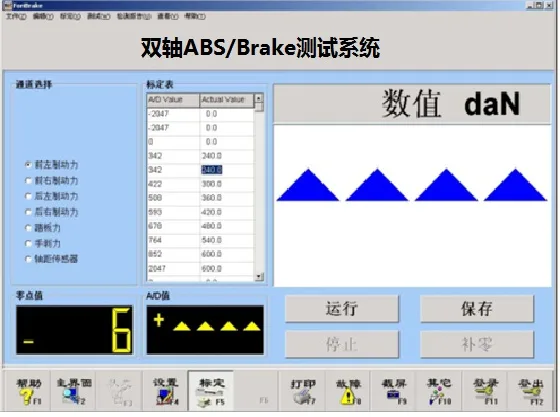Image resolution: width=560 pixels, height=417 pixels.
Task: Click the Actual Value column header
Action: [226, 100]
